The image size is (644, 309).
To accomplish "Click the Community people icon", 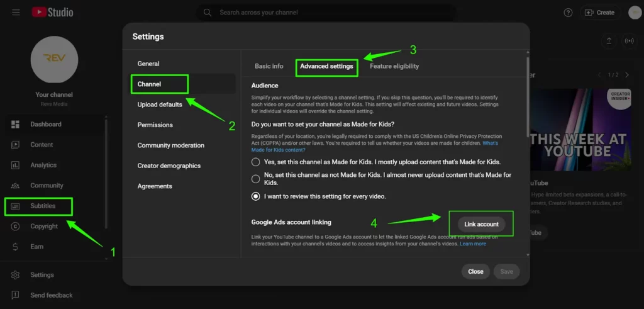I will coord(15,186).
